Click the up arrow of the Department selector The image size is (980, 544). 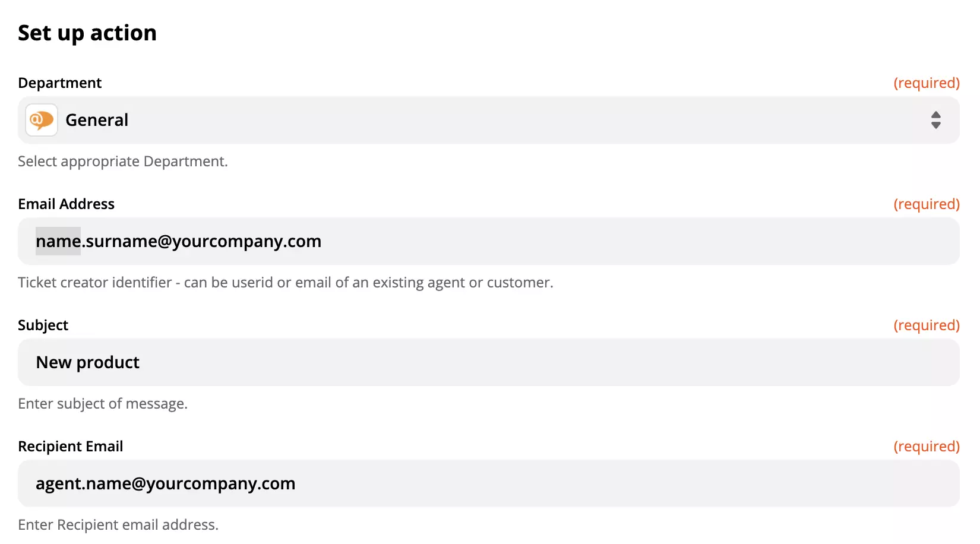coord(937,116)
